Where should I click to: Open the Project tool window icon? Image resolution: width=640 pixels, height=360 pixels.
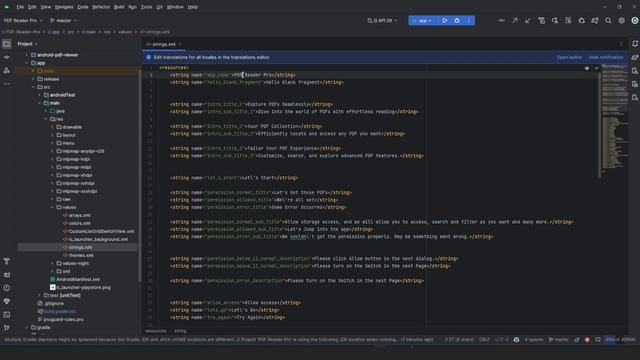[x=7, y=44]
